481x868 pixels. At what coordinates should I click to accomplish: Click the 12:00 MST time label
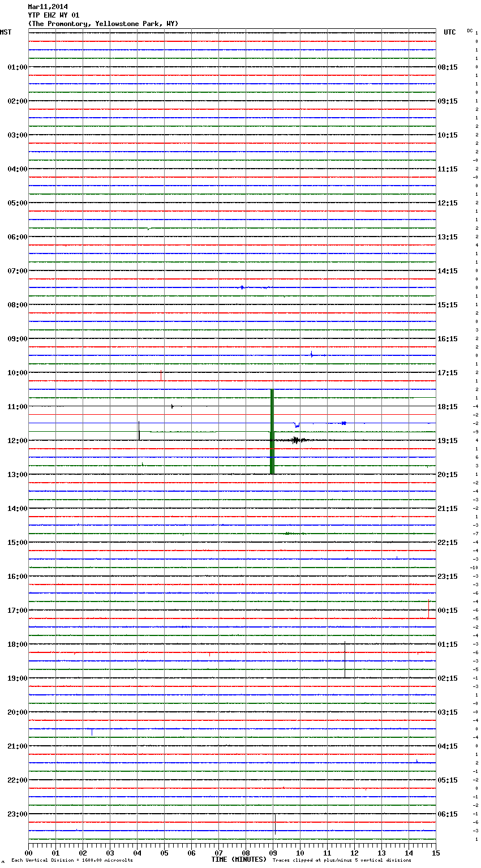pos(17,441)
